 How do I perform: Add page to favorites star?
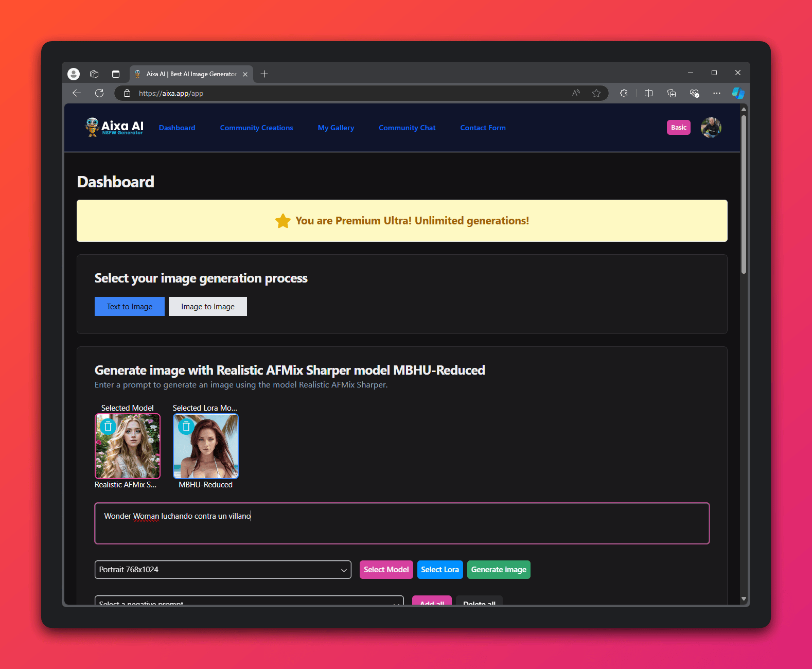[596, 93]
